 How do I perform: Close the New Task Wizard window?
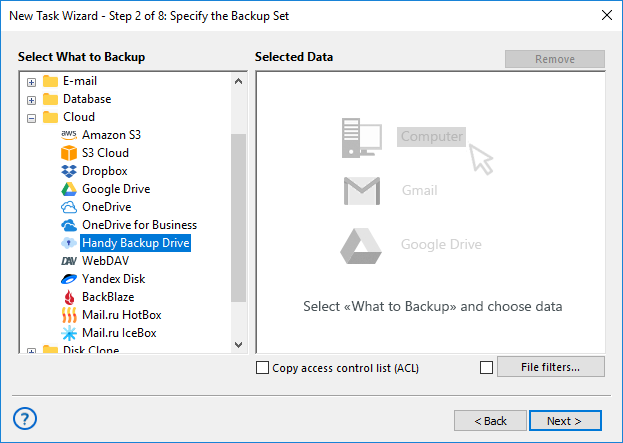[607, 15]
